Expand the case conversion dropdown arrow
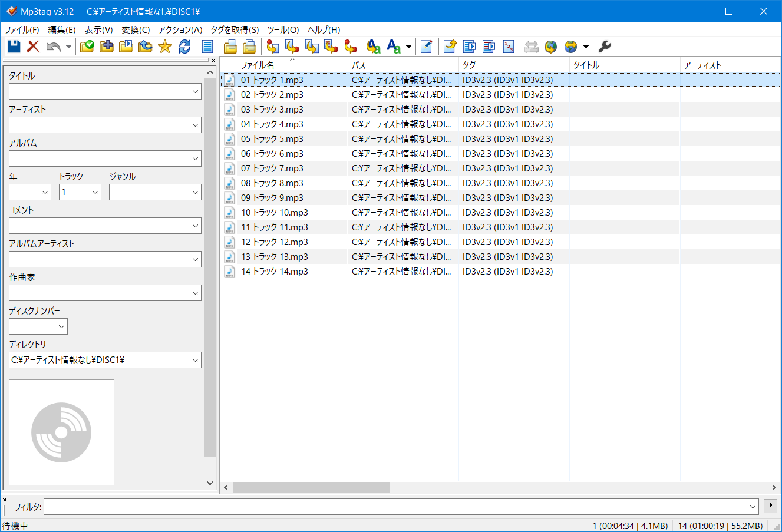 [x=408, y=47]
